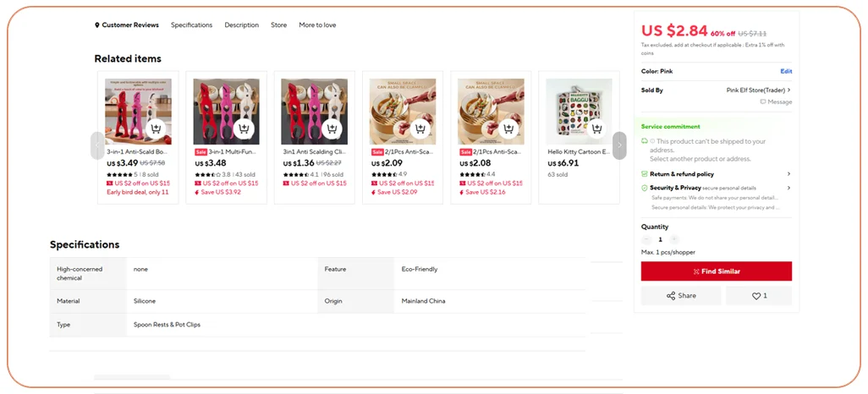The width and height of the screenshot is (868, 394).
Task: Add US $2.09 Anti-Sca item to cart
Action: point(420,129)
